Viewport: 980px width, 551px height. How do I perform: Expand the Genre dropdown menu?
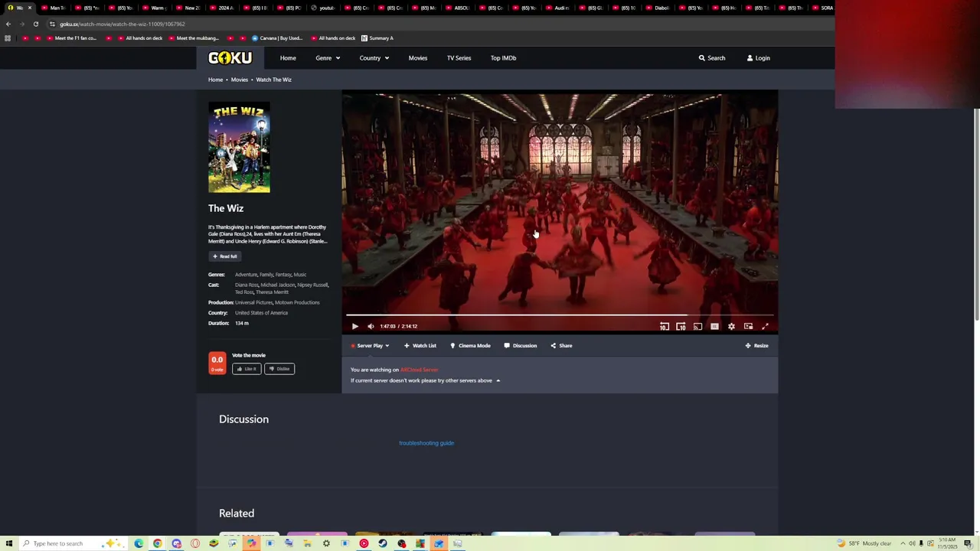[328, 57]
